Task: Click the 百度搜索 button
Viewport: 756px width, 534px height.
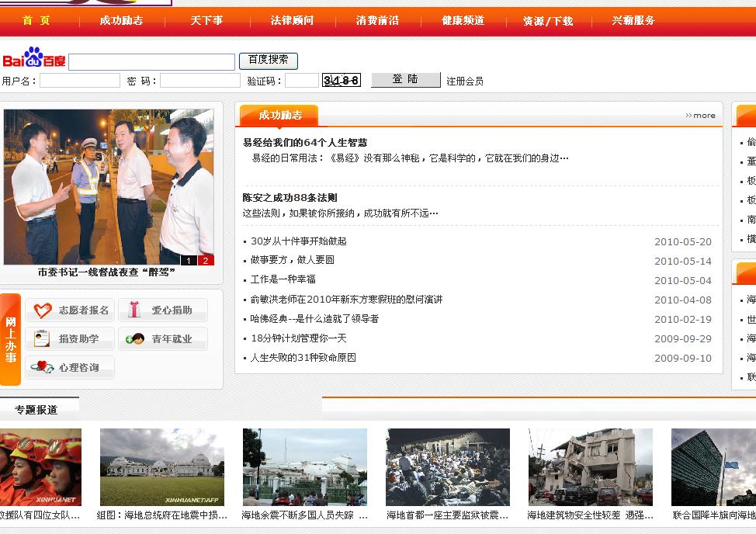Action: (268, 61)
